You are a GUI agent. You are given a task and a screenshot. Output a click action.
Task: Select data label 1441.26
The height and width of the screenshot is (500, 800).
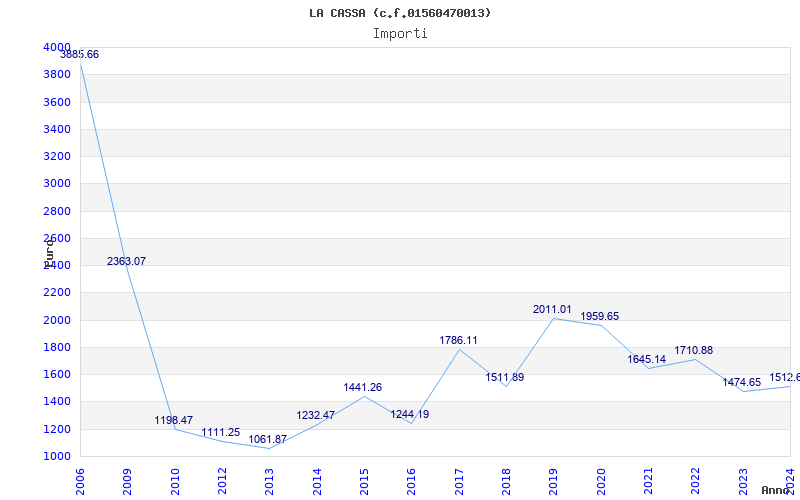(363, 387)
